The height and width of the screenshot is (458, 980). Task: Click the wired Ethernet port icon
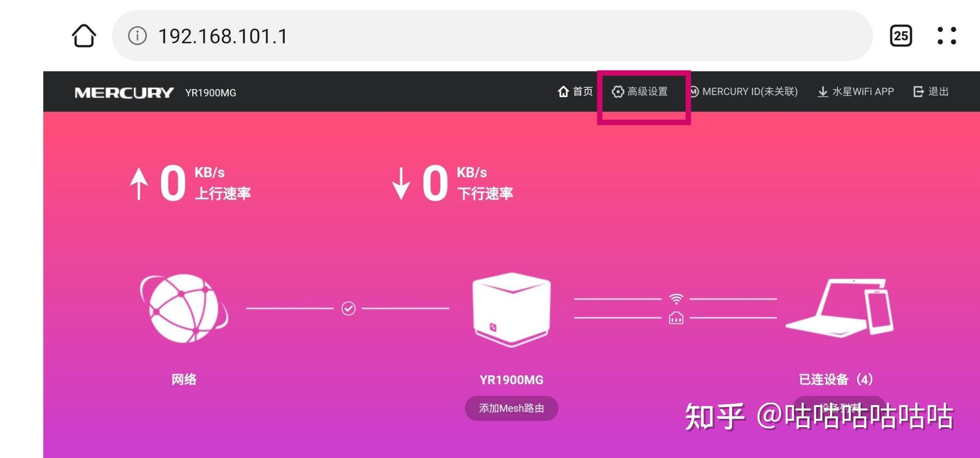[676, 318]
